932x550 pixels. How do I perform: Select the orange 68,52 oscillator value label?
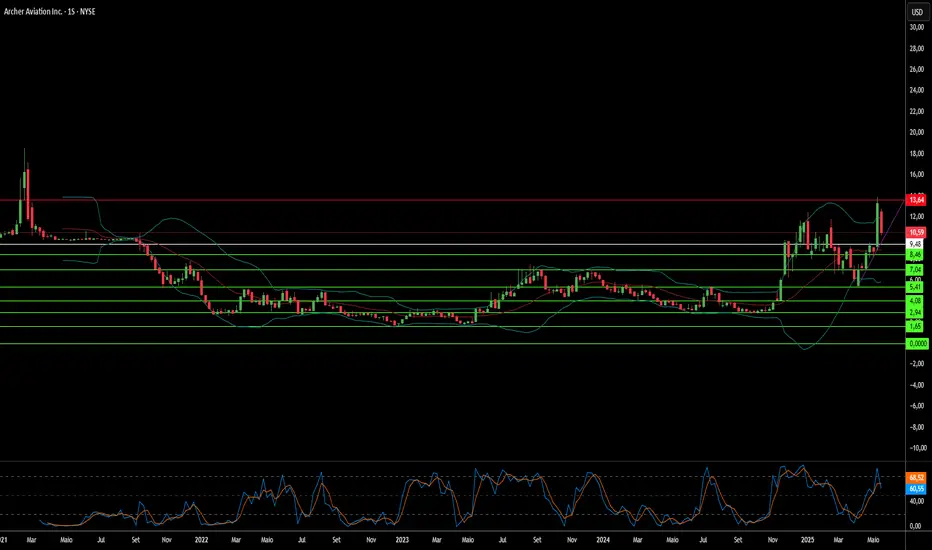916,478
